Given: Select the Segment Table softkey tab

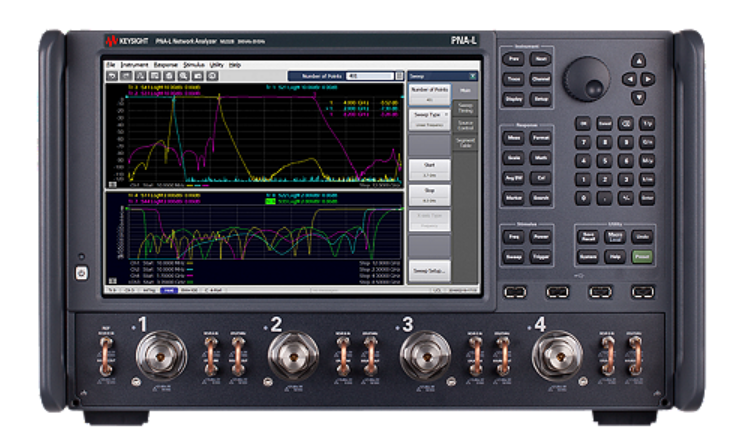Looking at the screenshot, I should [465, 143].
